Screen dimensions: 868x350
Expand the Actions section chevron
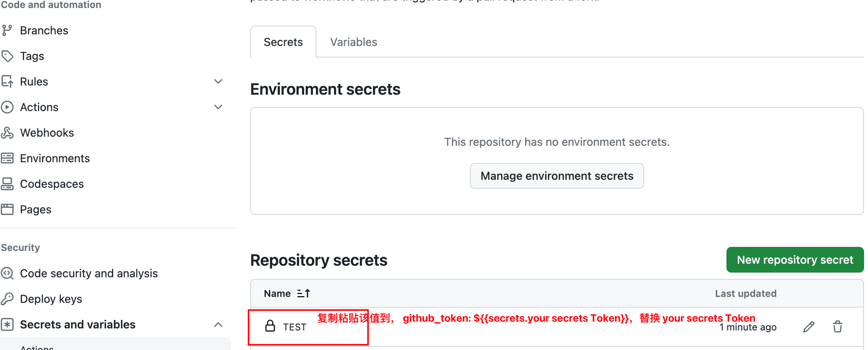point(218,107)
